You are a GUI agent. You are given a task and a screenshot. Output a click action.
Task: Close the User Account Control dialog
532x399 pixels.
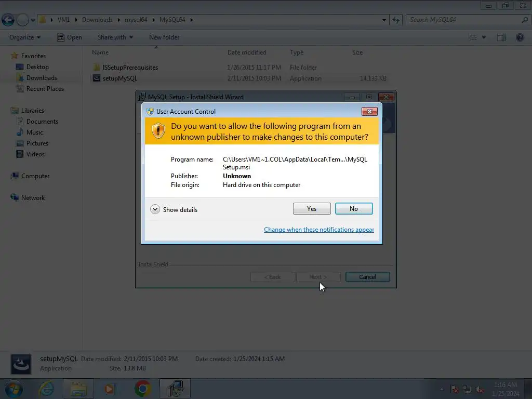pos(369,111)
